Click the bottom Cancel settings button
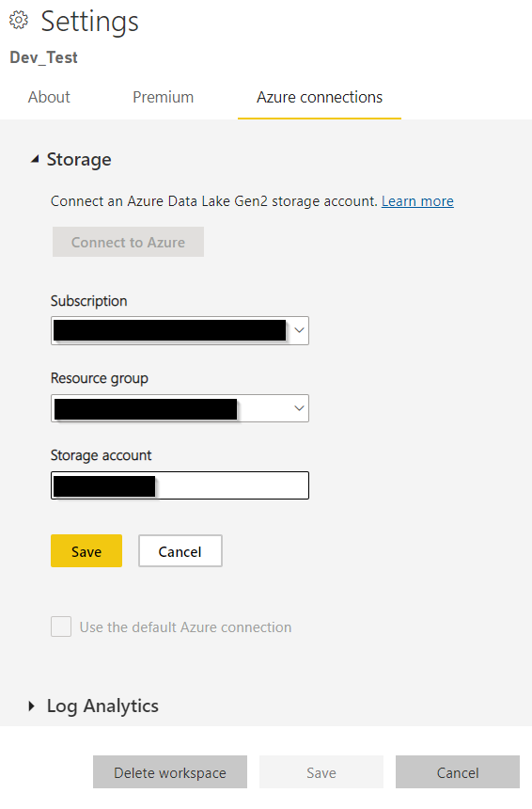Screen dimensions: 532x809 (x=458, y=772)
